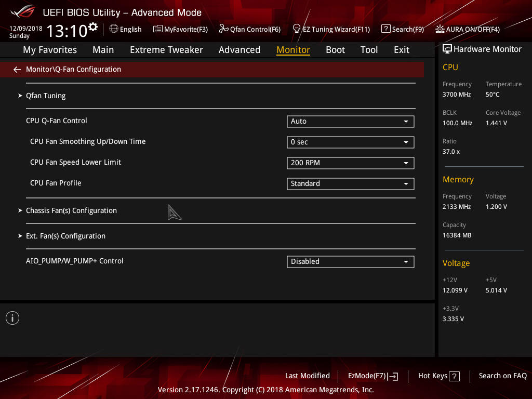Image resolution: width=532 pixels, height=399 pixels.
Task: Click the Memory voltage value 1.200 V
Action: [496, 207]
